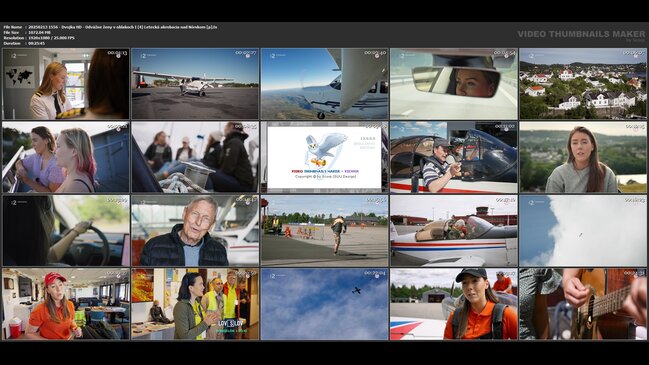Open thumbnail showing rearview mirror reflection
The image size is (649, 365).
pyautogui.click(x=454, y=84)
